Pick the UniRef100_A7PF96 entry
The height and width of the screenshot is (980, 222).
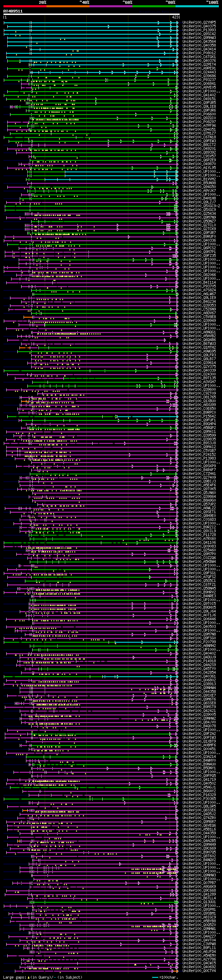(x=199, y=126)
